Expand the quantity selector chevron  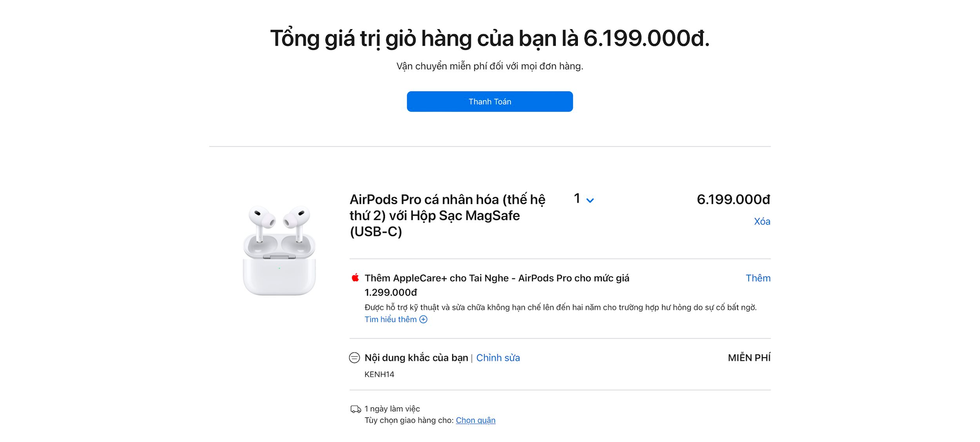pyautogui.click(x=590, y=200)
